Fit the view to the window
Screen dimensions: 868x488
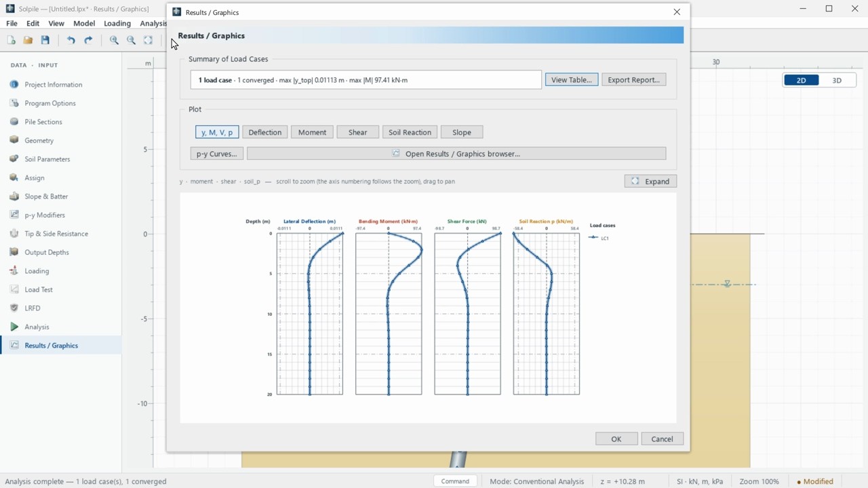point(148,41)
